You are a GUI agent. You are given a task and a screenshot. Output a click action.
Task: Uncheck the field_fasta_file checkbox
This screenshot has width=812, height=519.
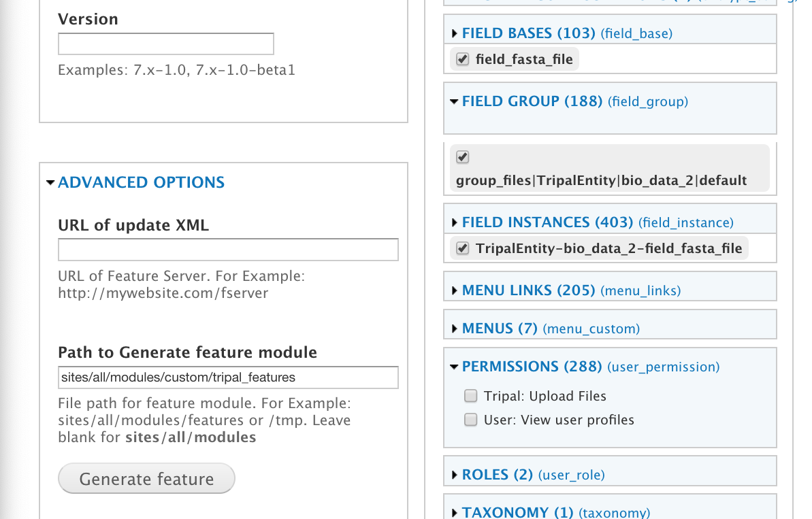pyautogui.click(x=463, y=59)
